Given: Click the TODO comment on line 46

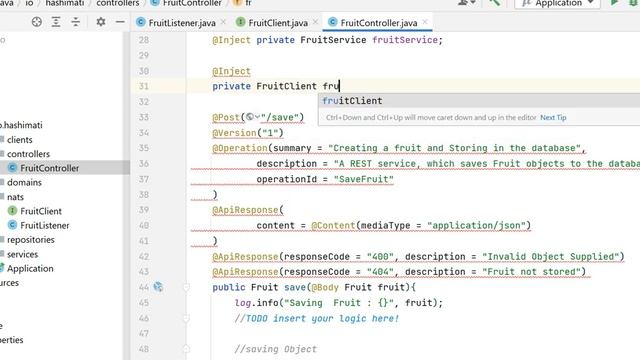Looking at the screenshot, I should point(317,318).
